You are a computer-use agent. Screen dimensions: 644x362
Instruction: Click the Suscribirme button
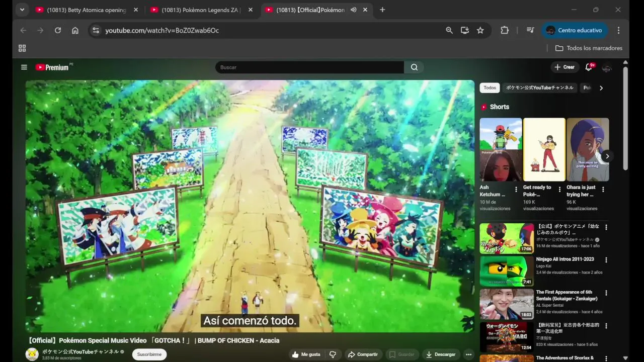149,354
